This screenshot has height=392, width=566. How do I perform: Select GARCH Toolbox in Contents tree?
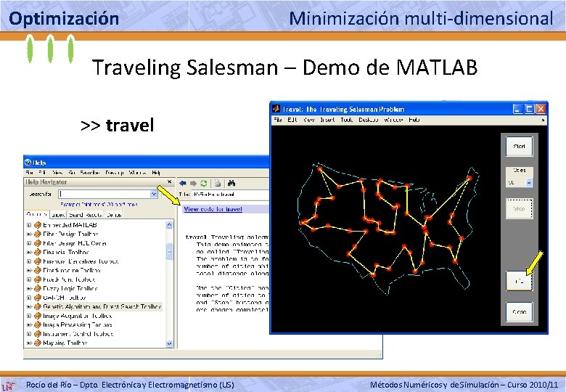(x=65, y=298)
